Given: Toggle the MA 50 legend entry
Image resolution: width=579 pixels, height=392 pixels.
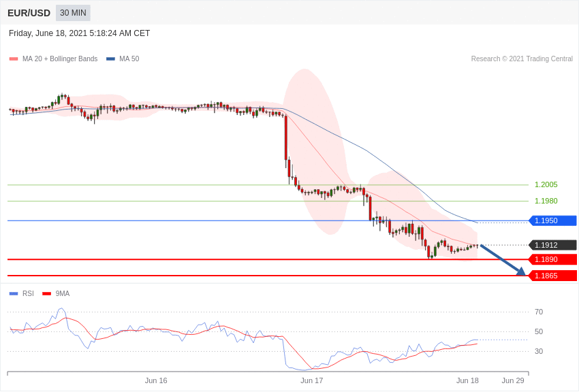Looking at the screenshot, I should pos(123,59).
